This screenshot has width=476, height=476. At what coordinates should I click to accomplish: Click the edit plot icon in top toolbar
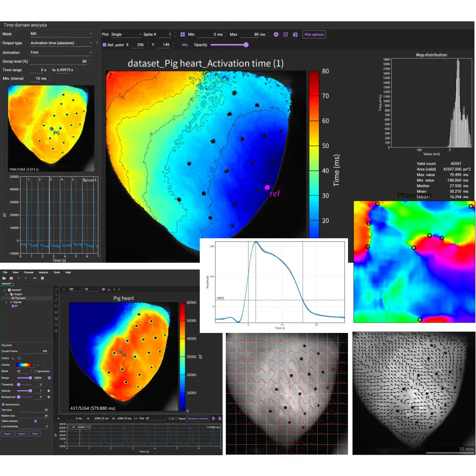click(286, 34)
